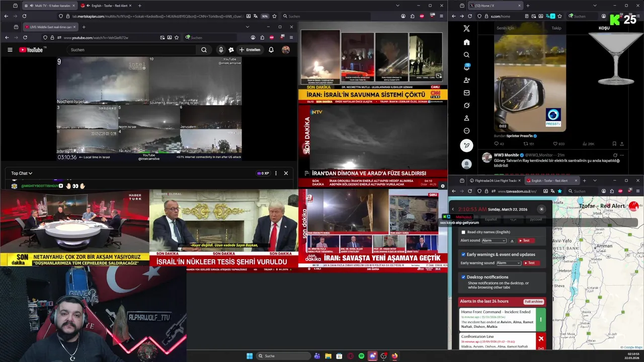Viewport: 644px width, 362px height.
Task: Bookmark star in tzevaadom address bar
Action: point(559,191)
